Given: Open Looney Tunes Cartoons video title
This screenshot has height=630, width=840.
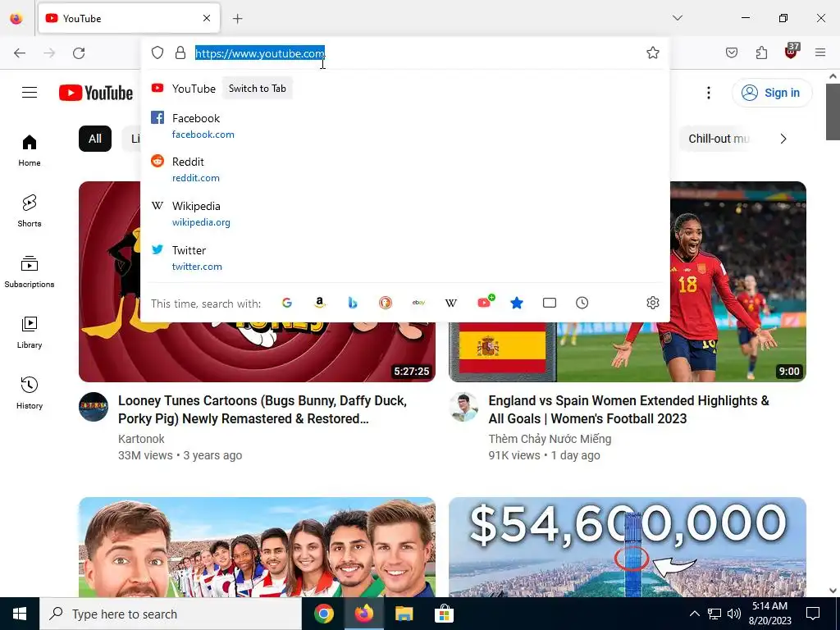Looking at the screenshot, I should 262,410.
